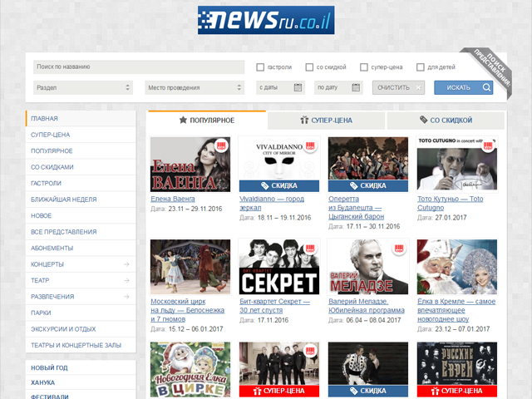Expand the ТЕАТР submenu arrow
532x399 pixels.
(x=126, y=281)
